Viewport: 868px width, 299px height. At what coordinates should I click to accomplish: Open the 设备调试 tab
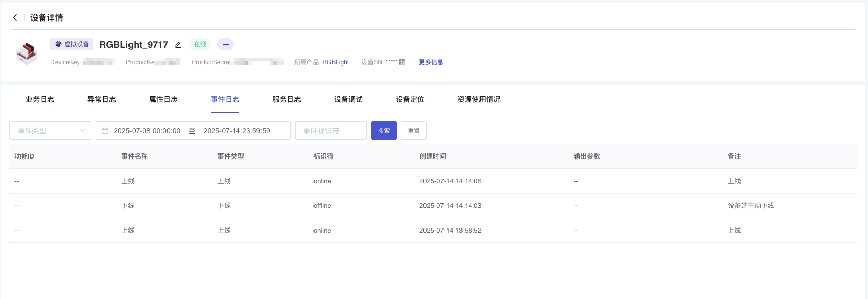click(x=348, y=99)
